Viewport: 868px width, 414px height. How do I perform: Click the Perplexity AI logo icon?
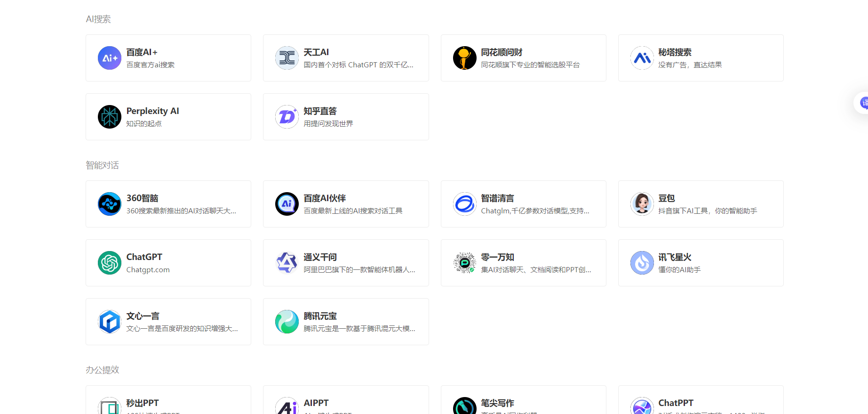click(110, 117)
